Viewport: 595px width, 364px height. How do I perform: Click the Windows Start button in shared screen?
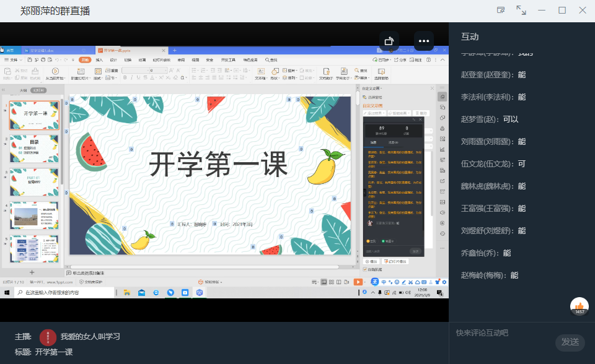(x=7, y=292)
